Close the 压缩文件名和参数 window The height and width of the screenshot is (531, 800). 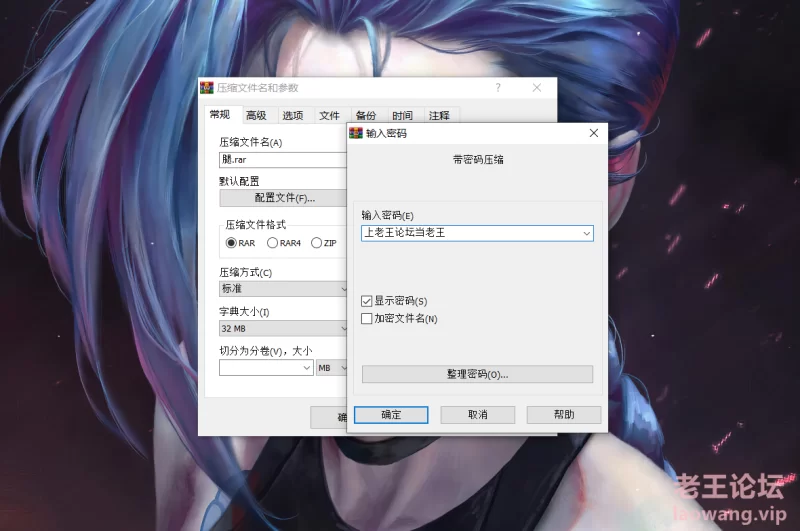point(537,88)
